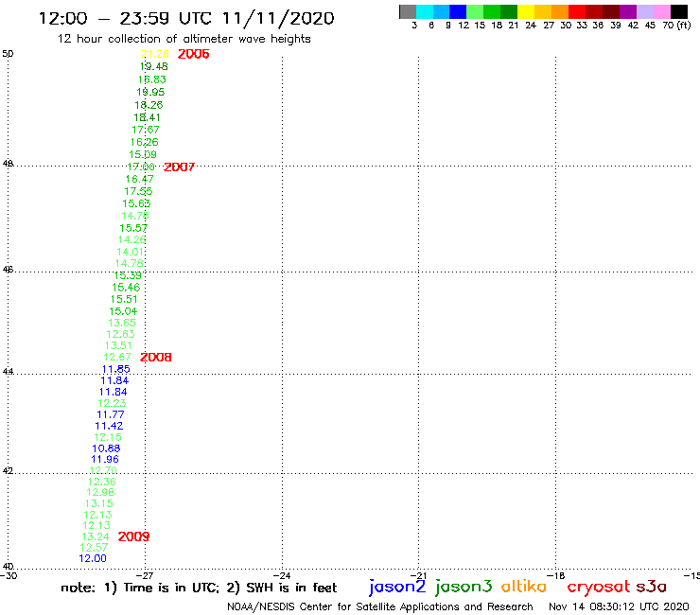Click the wave height value 13.51
Viewport: 700px width, 615px height.
(118, 345)
